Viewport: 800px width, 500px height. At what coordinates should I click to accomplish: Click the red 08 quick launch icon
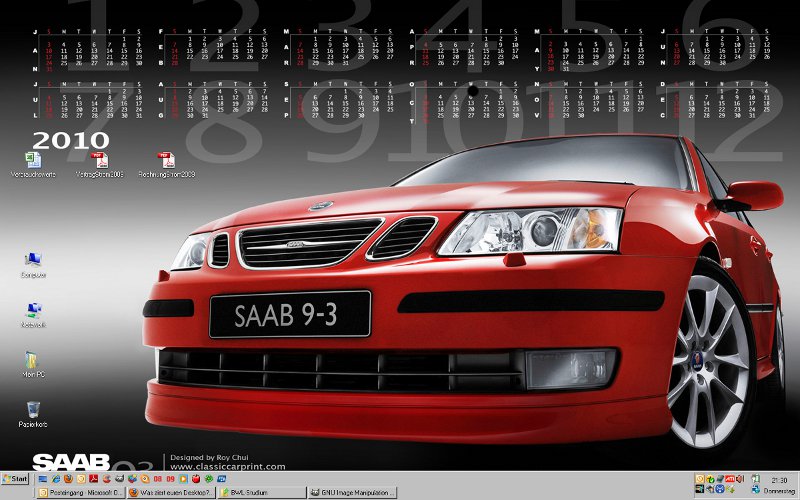pos(158,479)
